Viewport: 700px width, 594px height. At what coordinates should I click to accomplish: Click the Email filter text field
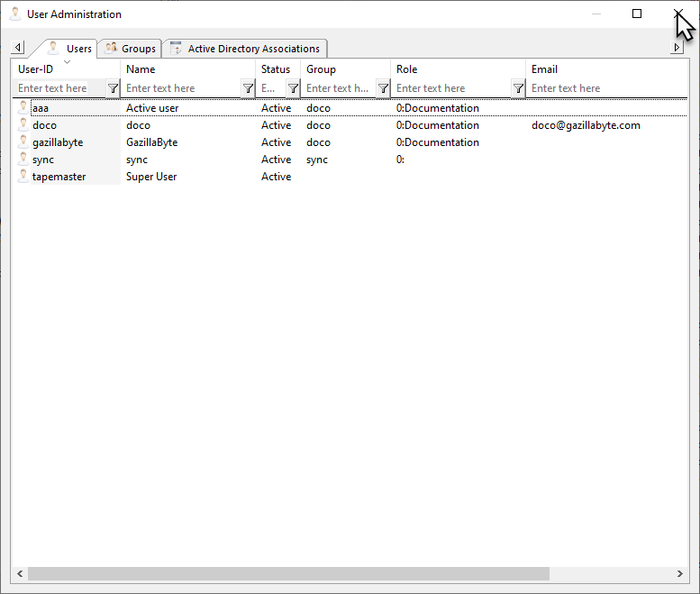607,88
